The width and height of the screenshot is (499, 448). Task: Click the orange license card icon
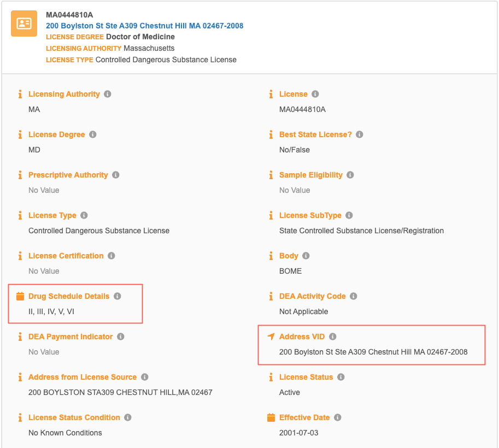tap(24, 23)
